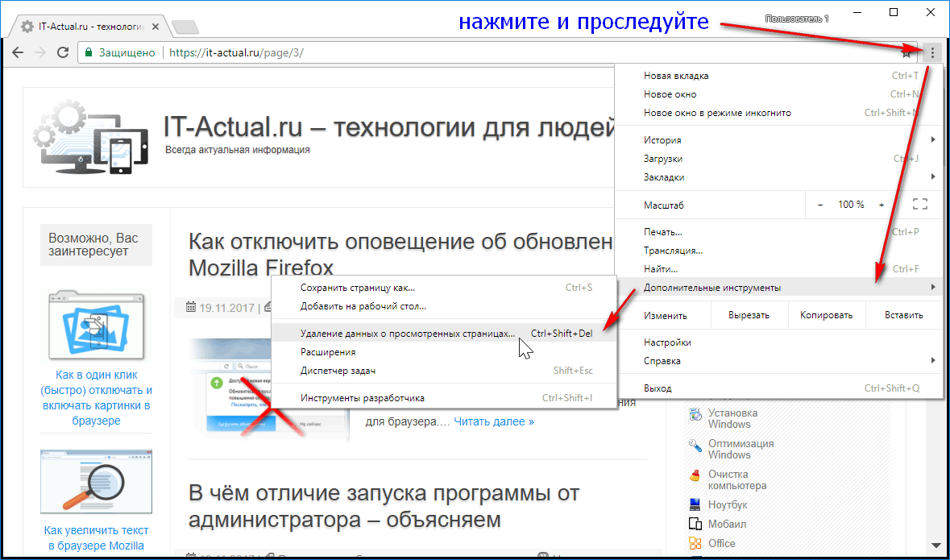950x560 pixels.
Task: Open article Как отключить оповещение об обновлении
Action: pyautogui.click(x=400, y=253)
